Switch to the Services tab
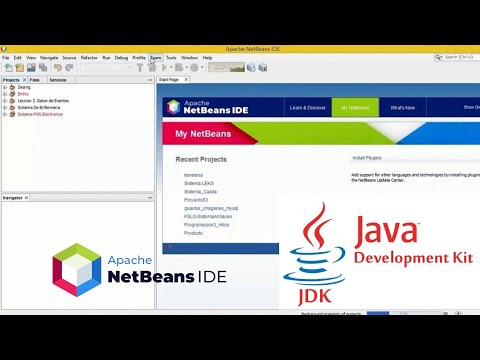 58,80
